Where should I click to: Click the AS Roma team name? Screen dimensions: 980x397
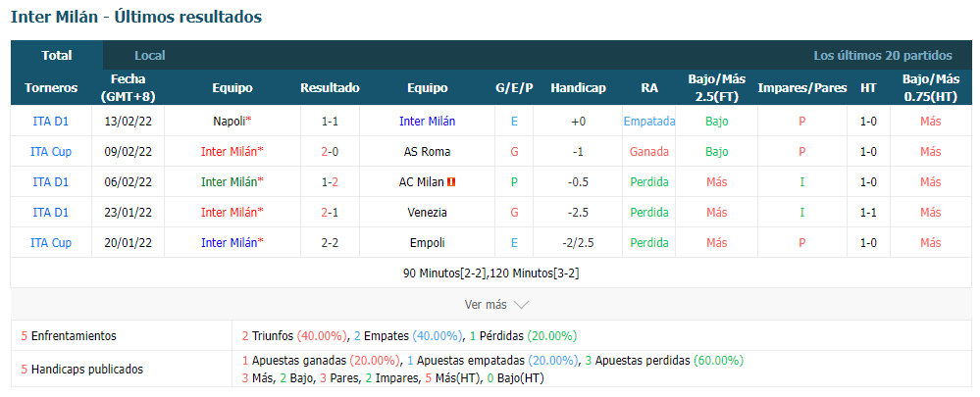[x=427, y=152]
